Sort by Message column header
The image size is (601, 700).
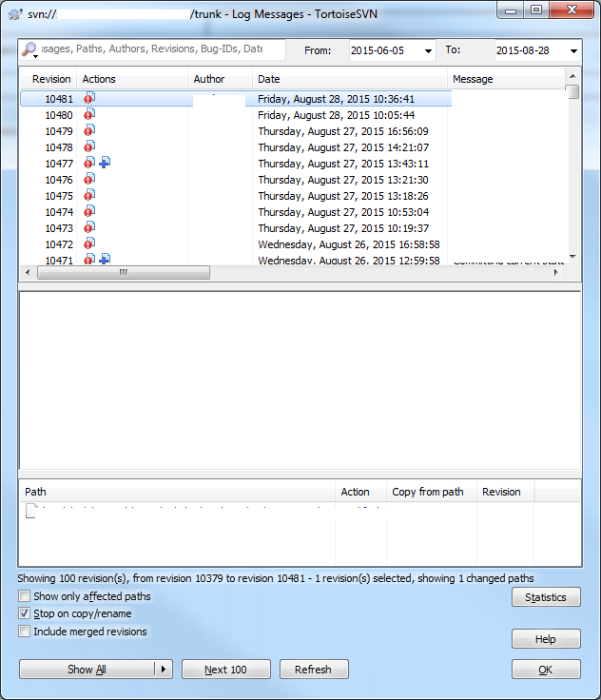click(506, 79)
